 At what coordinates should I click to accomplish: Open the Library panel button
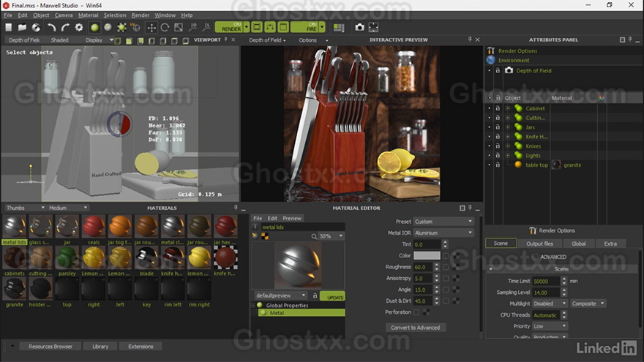[100, 347]
